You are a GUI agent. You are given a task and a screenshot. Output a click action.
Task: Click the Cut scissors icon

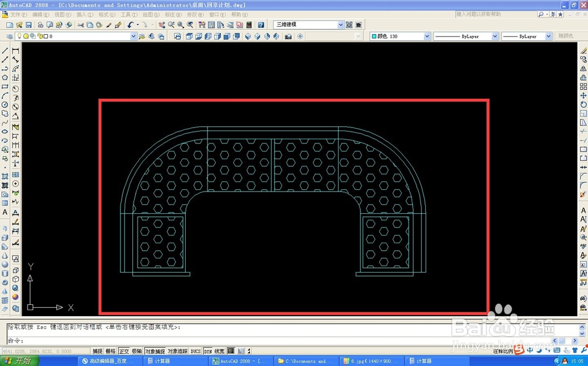(x=81, y=25)
